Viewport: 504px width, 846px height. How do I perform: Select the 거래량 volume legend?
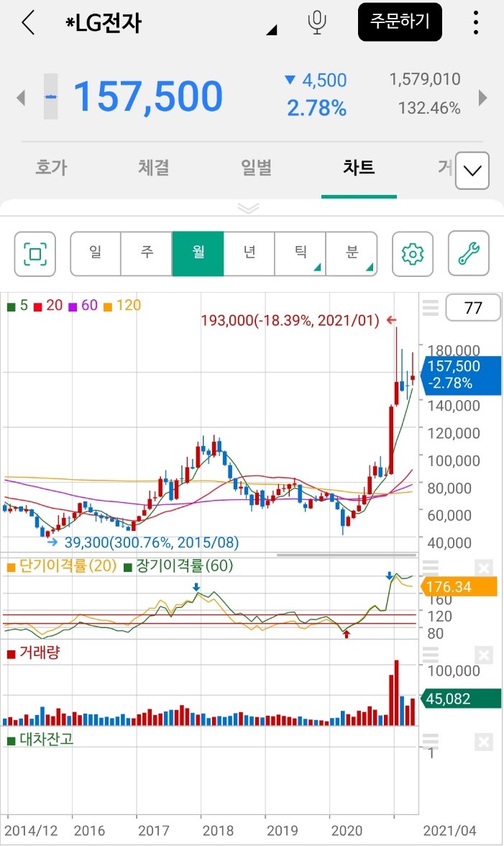[33, 653]
